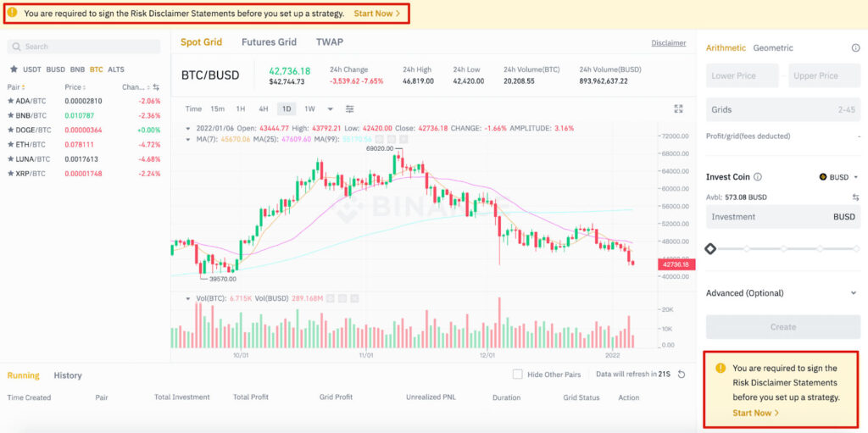Click the Grids count input field
The height and width of the screenshot is (433, 868).
click(782, 109)
